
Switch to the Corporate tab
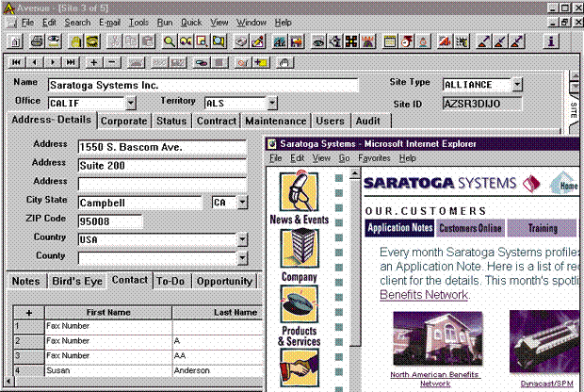click(x=124, y=122)
